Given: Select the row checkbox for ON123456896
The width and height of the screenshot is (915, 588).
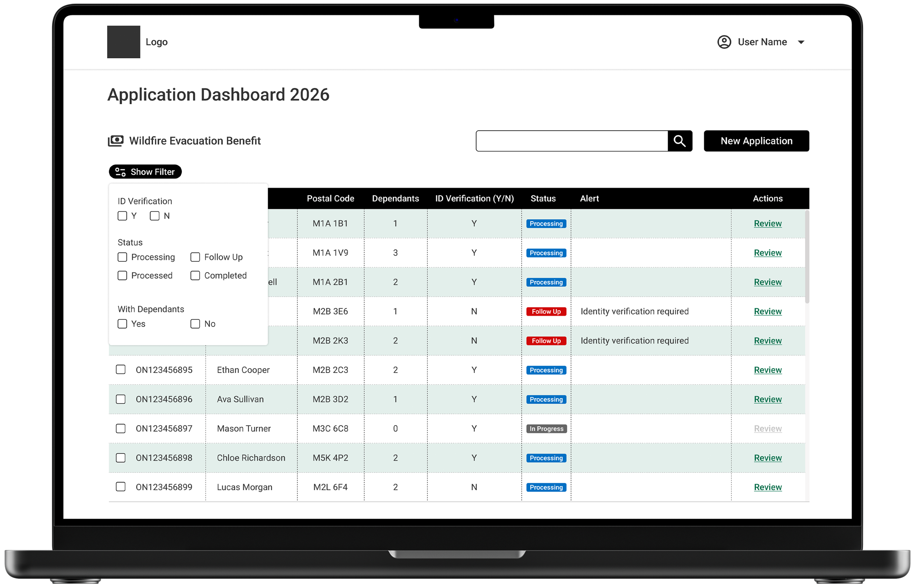Looking at the screenshot, I should click(121, 399).
